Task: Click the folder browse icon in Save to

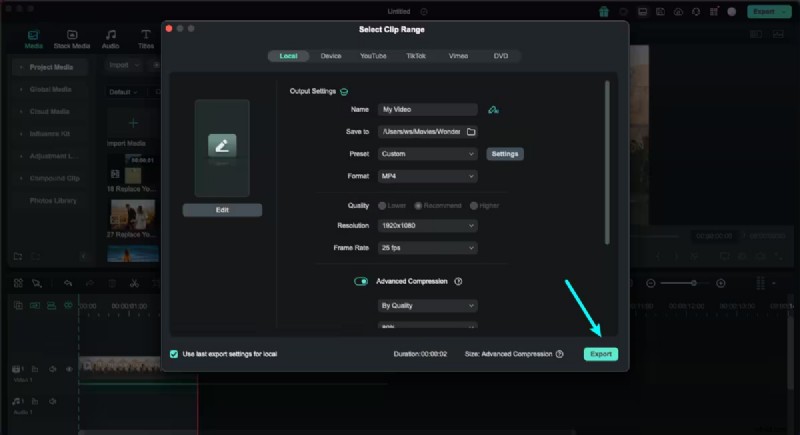Action: tap(471, 132)
